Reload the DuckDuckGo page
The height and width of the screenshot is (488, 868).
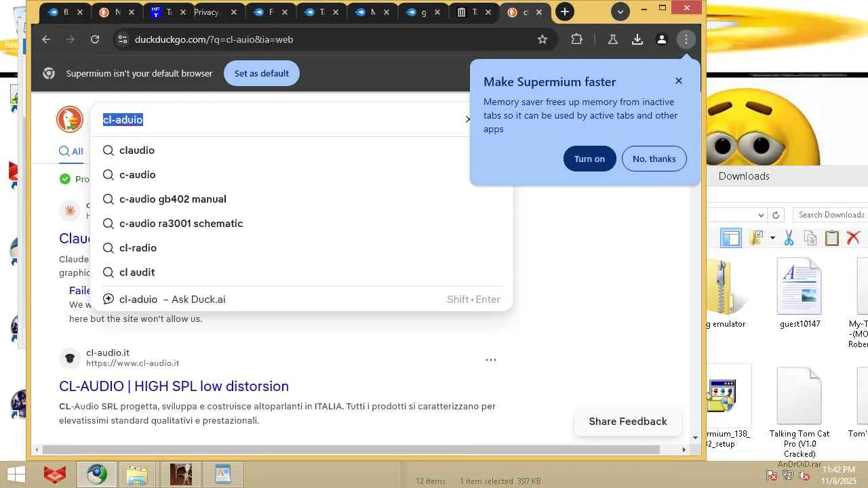pyautogui.click(x=95, y=39)
